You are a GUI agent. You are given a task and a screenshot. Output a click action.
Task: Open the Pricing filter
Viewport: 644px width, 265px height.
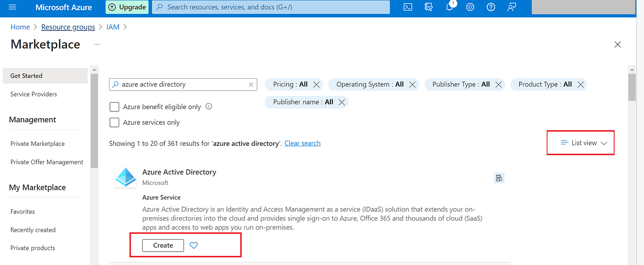[290, 85]
